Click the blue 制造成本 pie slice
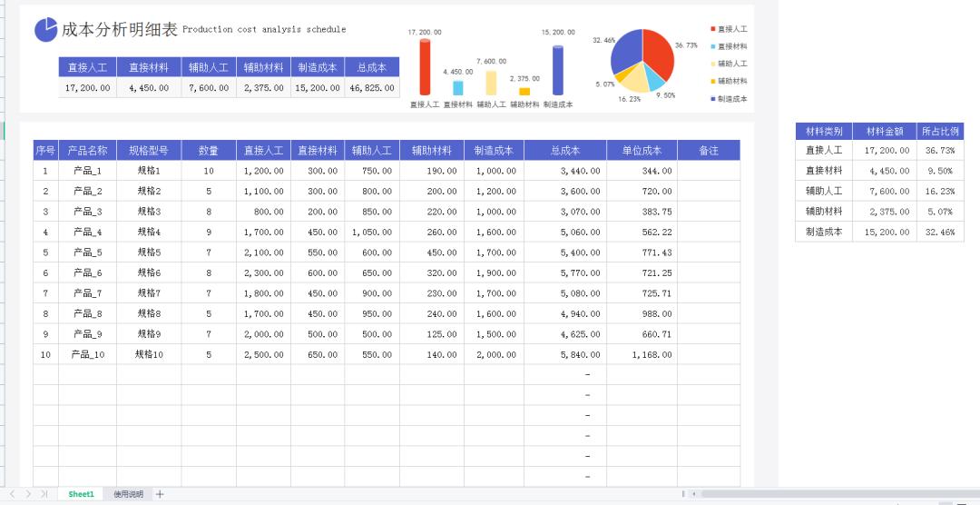This screenshot has width=980, height=505. (625, 52)
